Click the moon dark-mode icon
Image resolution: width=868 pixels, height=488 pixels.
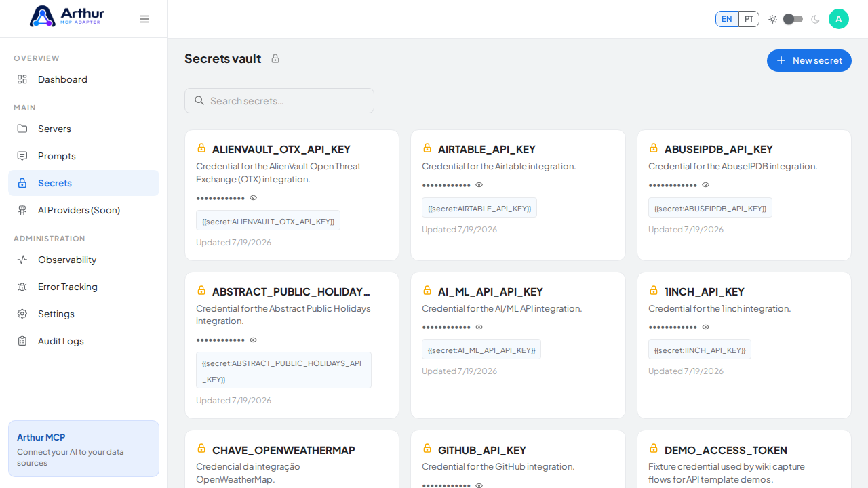tap(815, 19)
